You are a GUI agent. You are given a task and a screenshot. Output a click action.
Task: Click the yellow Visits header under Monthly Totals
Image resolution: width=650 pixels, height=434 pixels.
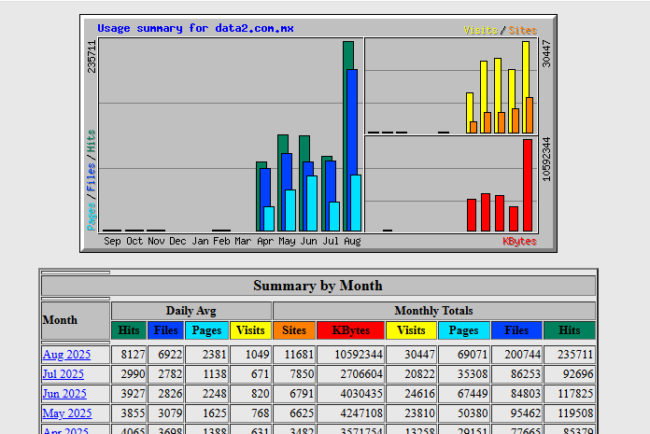[410, 330]
